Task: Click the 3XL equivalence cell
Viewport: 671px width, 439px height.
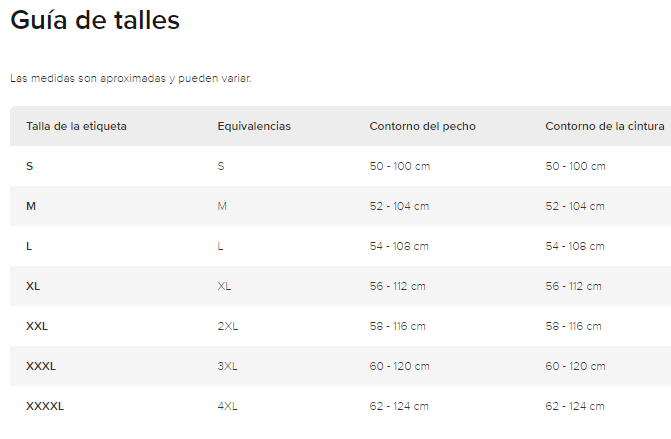Action: point(227,366)
